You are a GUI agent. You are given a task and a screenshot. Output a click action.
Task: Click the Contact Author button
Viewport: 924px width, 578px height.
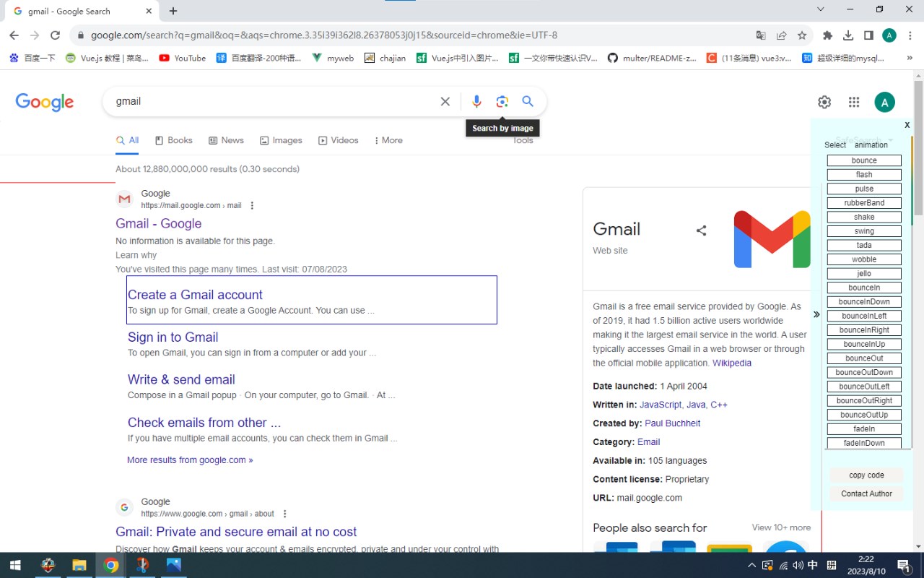pos(866,494)
